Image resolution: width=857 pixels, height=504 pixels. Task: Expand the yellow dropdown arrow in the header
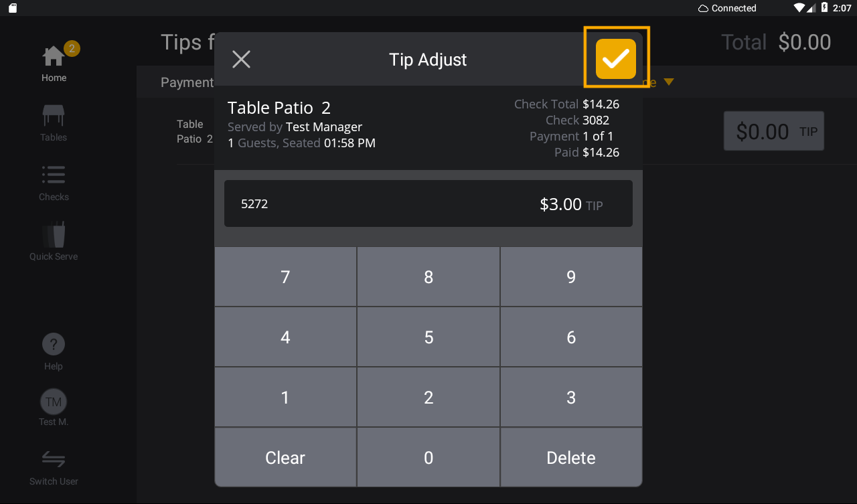668,82
